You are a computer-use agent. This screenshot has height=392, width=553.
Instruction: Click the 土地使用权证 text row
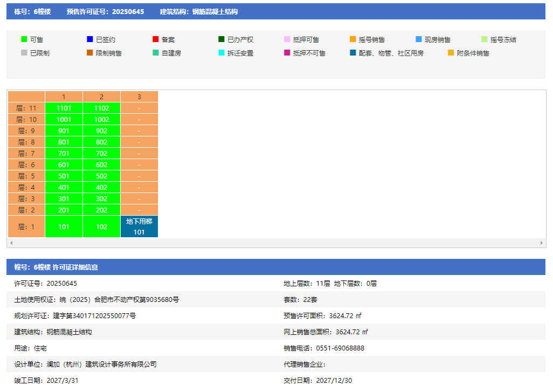click(x=96, y=300)
